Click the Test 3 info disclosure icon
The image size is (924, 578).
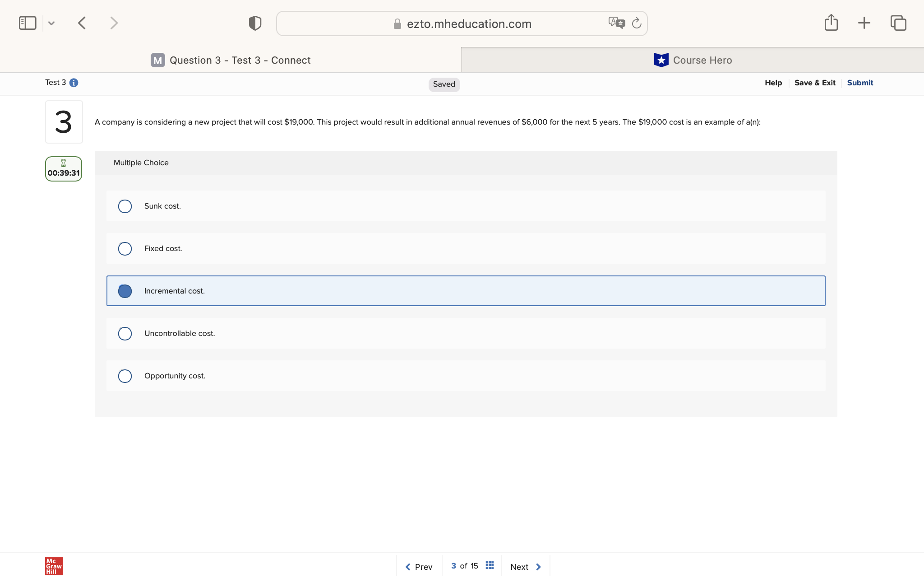tap(74, 82)
